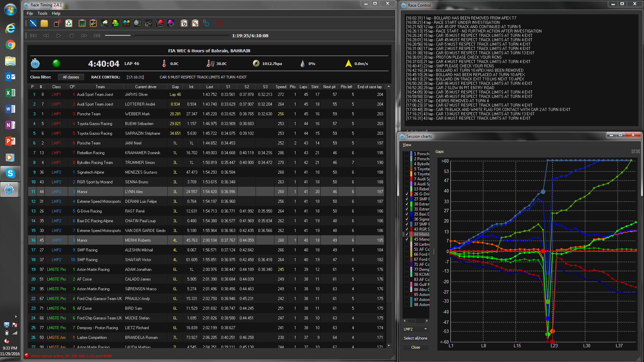Click the Gaps chart float icon
The width and height of the screenshot is (644, 362).
[x=633, y=152]
